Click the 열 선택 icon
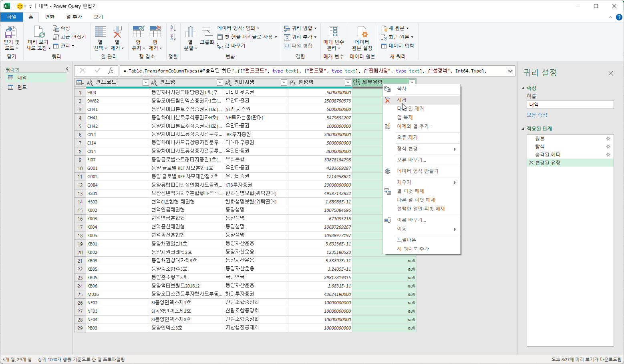Image resolution: width=624 pixels, height=364 pixels. [x=100, y=32]
